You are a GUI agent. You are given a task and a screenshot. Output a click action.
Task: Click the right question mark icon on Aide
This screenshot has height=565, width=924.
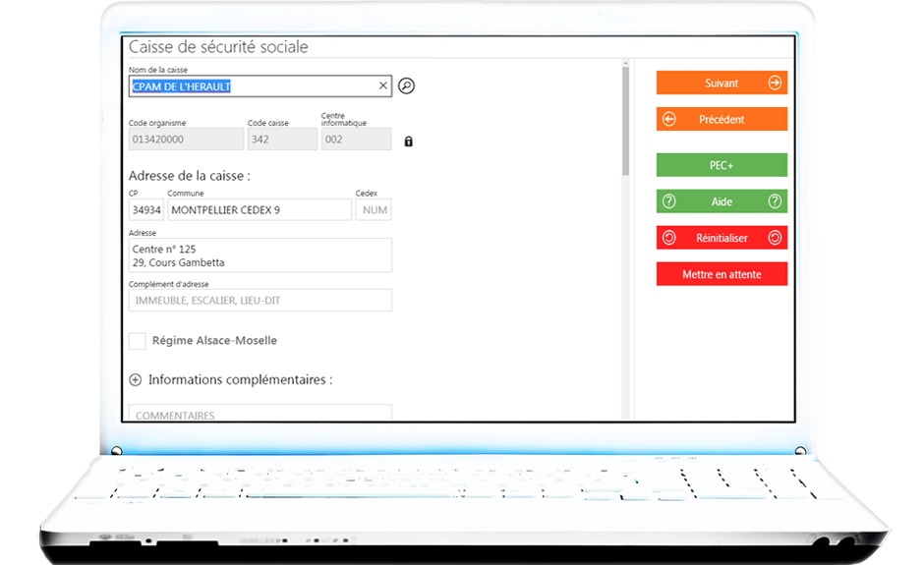[x=775, y=201]
